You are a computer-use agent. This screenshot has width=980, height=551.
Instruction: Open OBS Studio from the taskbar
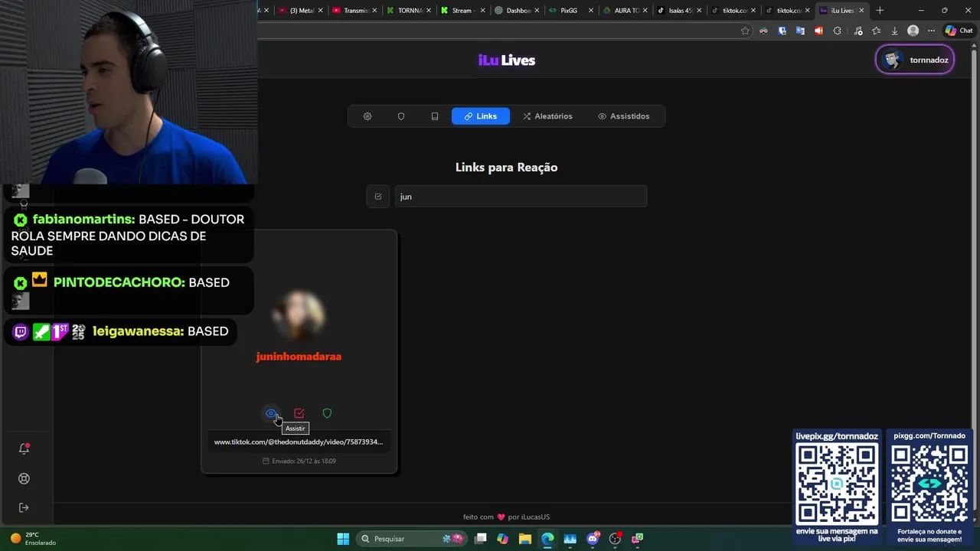point(615,539)
